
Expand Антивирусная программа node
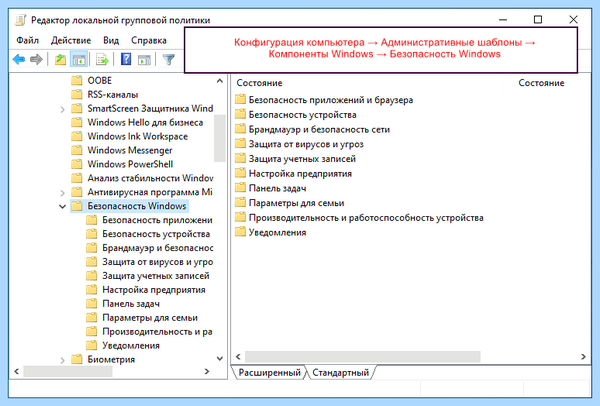pyautogui.click(x=62, y=193)
